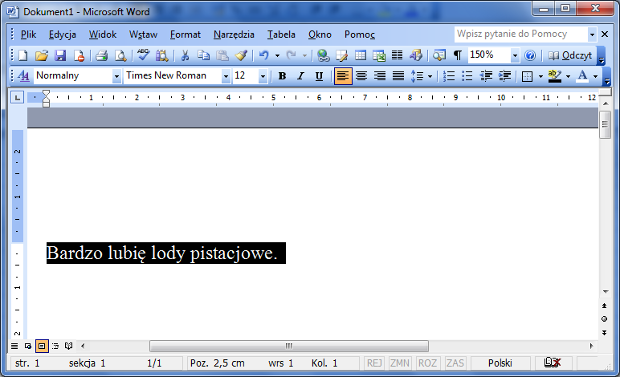Click the ZMN track changes indicator
This screenshot has height=377, width=620.
pyautogui.click(x=400, y=363)
